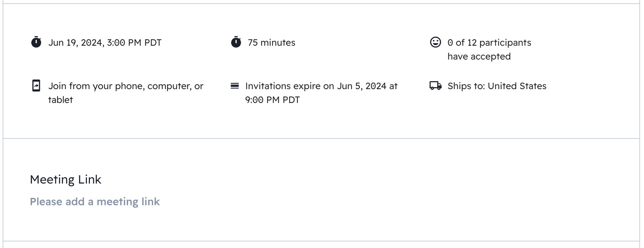
Task: Click the 'United States' country name
Action: (x=517, y=86)
